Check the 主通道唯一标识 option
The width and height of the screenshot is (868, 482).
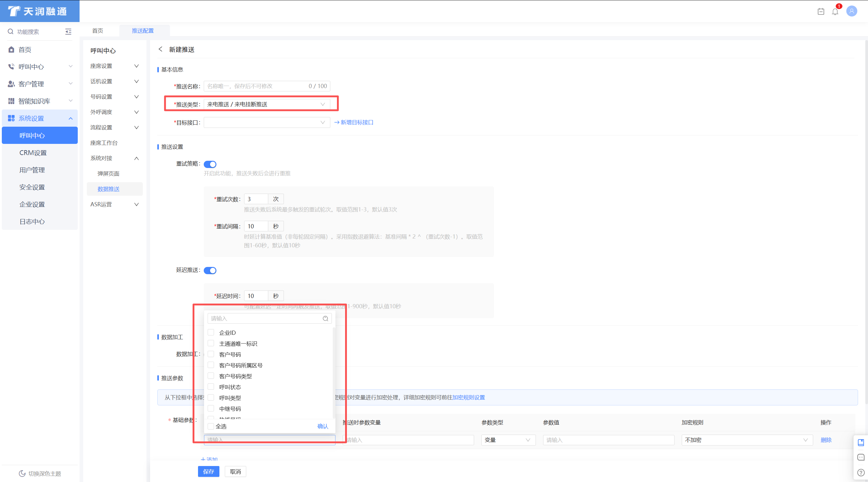pyautogui.click(x=211, y=343)
